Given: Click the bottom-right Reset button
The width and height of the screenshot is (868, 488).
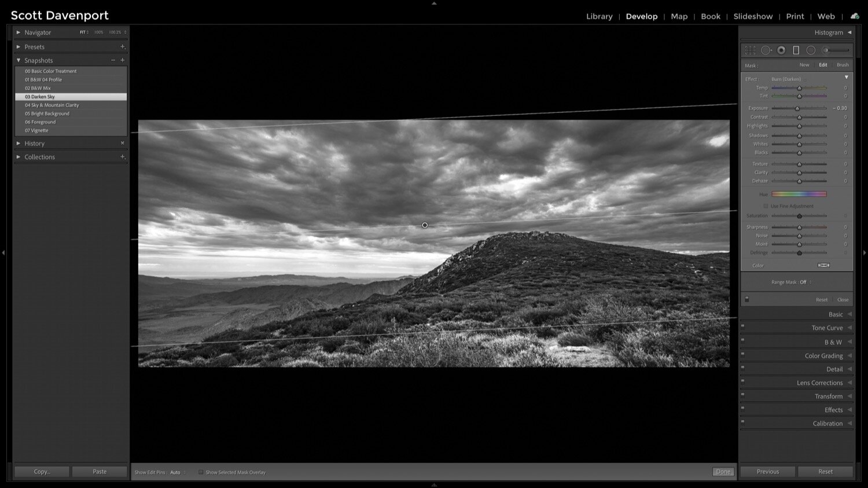Looking at the screenshot, I should pos(825,472).
